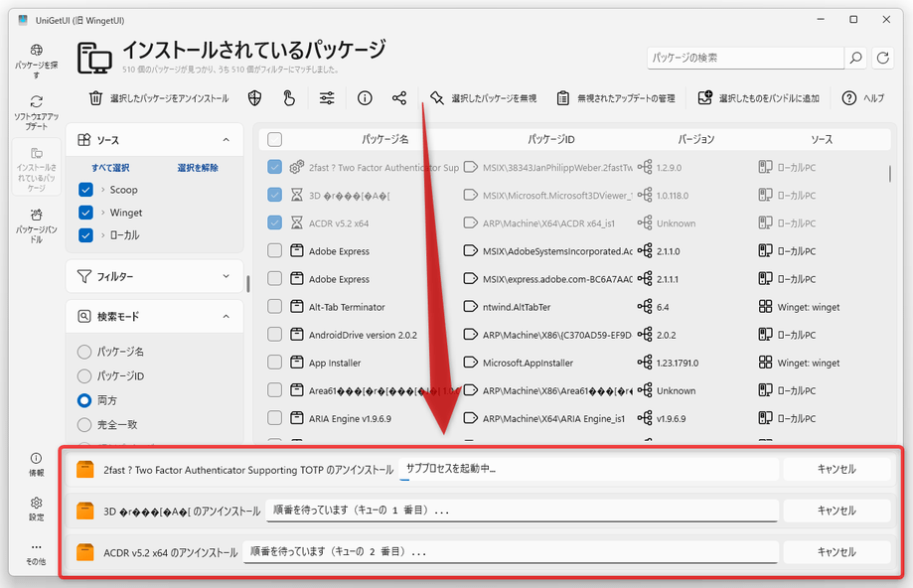Toggle the ローカル source checkbox
This screenshot has width=913, height=588.
85,235
